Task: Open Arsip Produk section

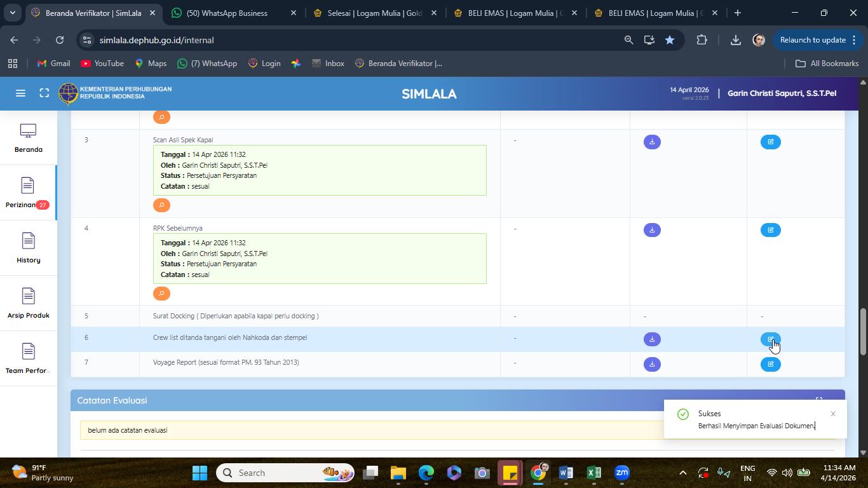Action: tap(28, 304)
